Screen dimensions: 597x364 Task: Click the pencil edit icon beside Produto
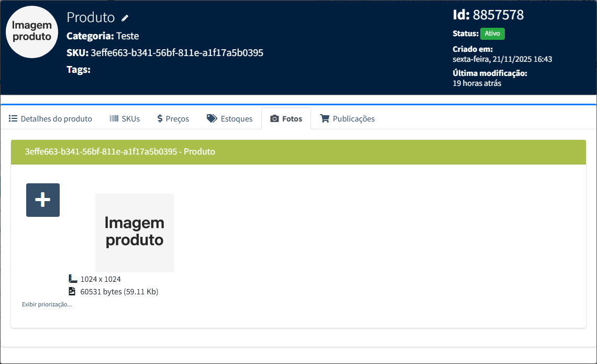coord(125,18)
